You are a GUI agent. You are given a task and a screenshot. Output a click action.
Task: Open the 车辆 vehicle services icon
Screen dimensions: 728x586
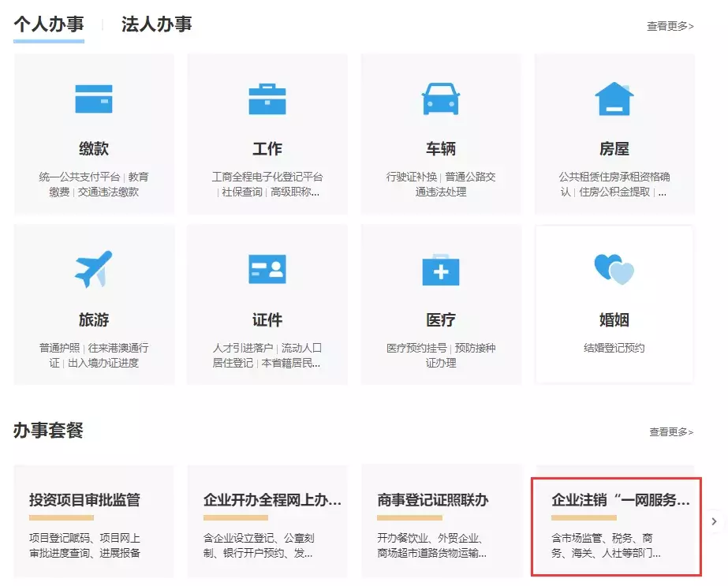coord(440,99)
